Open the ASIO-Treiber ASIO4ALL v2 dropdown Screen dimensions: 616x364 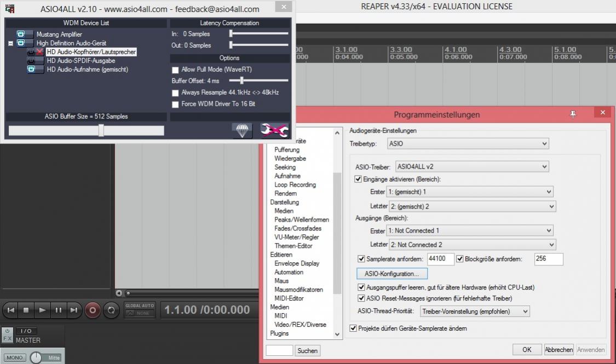[x=472, y=166]
